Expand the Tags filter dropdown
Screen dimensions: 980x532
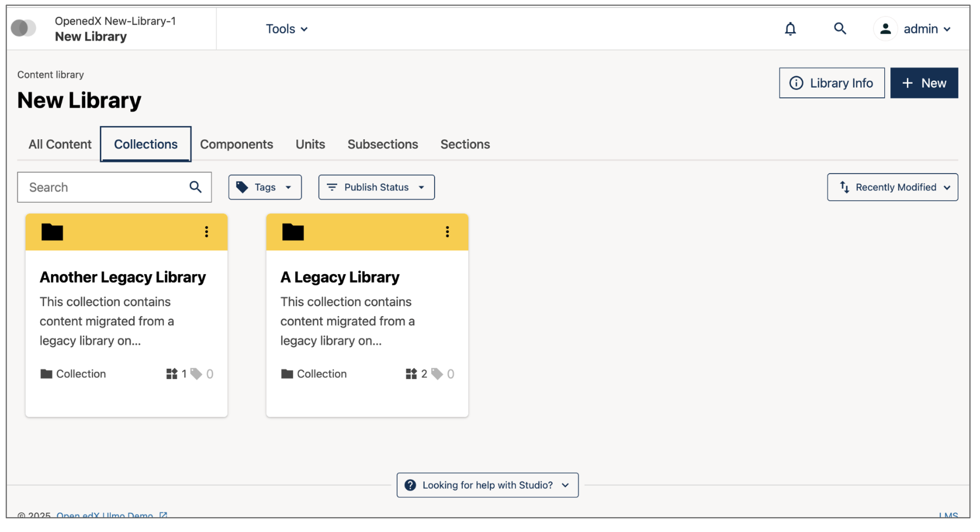pyautogui.click(x=265, y=187)
